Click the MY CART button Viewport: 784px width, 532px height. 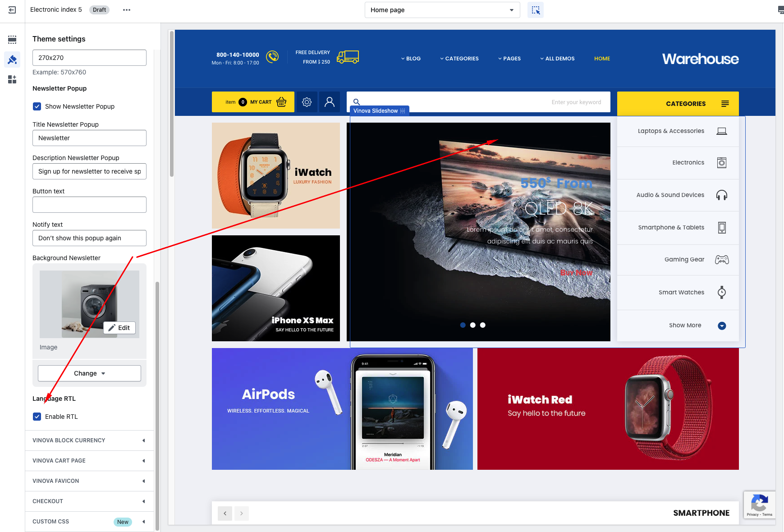point(253,102)
